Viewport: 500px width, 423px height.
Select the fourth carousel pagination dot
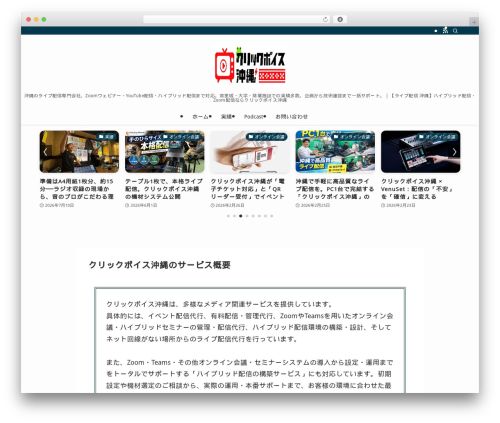247,216
